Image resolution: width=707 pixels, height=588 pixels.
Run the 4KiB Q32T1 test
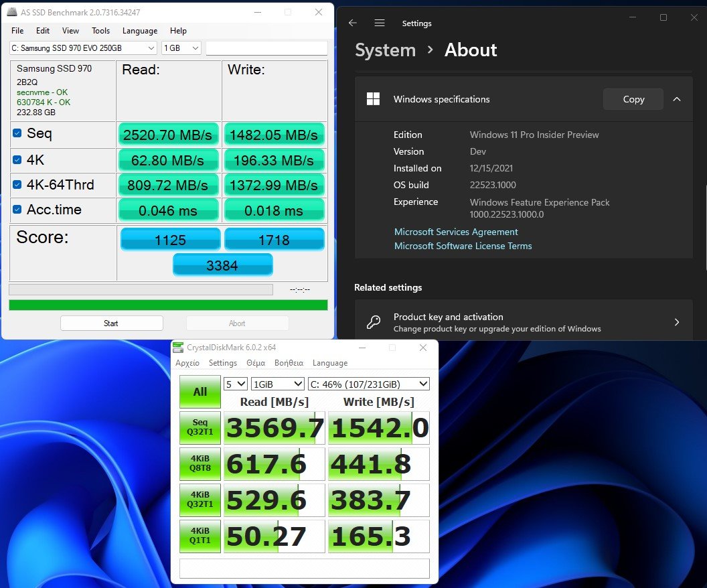pyautogui.click(x=200, y=500)
